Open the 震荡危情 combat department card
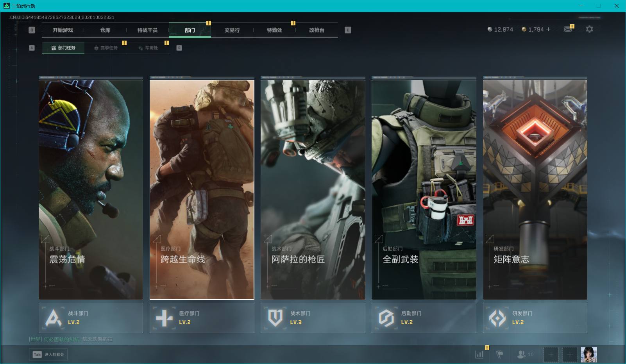The image size is (626, 364). [91, 189]
